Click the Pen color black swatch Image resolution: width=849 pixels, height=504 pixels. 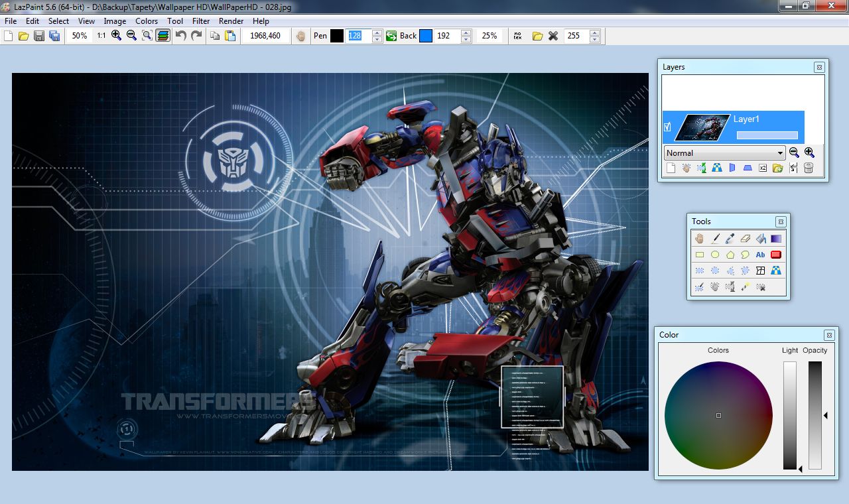[x=337, y=36]
